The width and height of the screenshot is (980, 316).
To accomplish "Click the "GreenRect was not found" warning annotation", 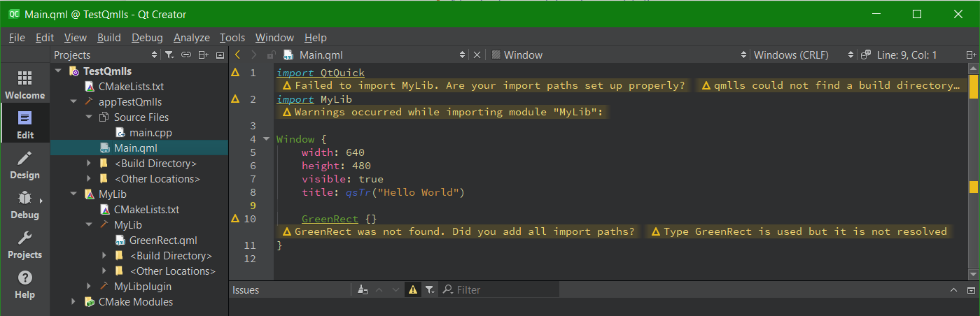I will (x=459, y=231).
